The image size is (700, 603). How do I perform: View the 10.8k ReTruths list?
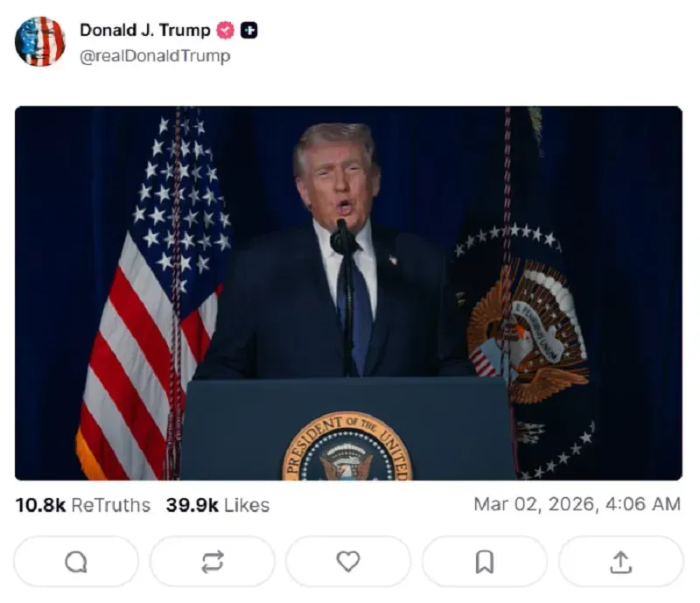(83, 505)
